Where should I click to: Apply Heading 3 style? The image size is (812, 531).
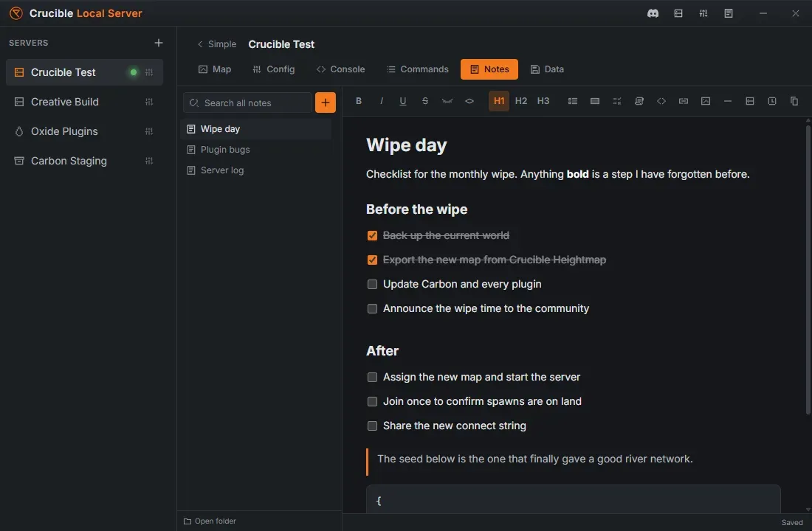click(543, 101)
